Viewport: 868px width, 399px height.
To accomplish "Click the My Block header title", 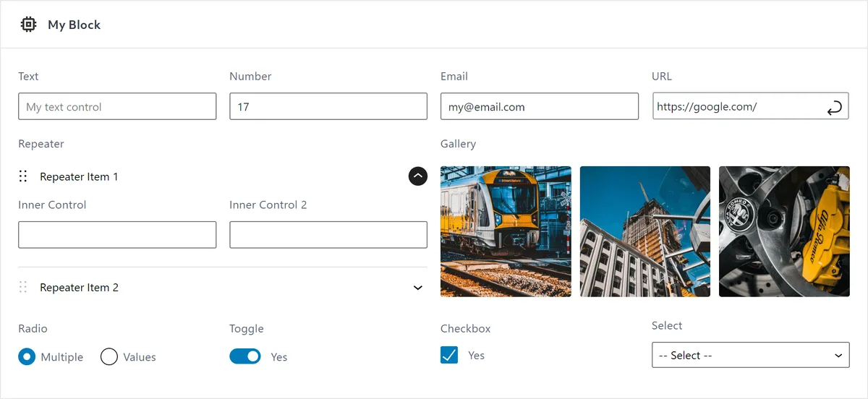I will [74, 25].
